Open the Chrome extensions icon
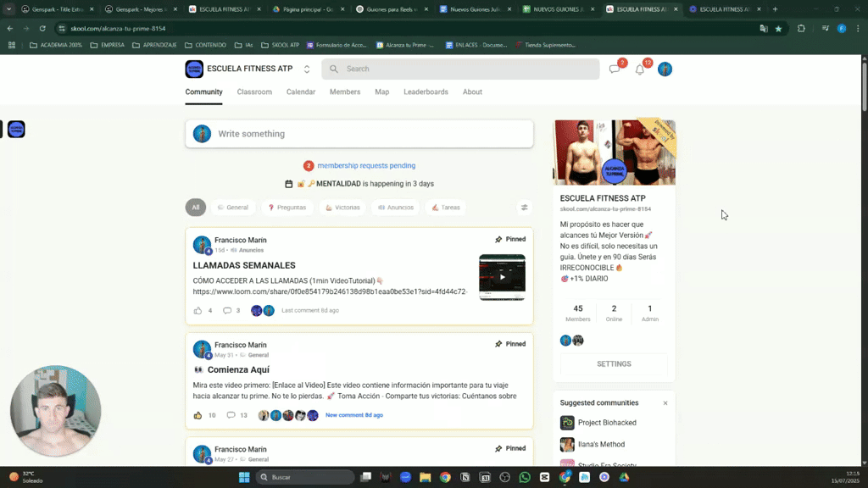 [801, 29]
